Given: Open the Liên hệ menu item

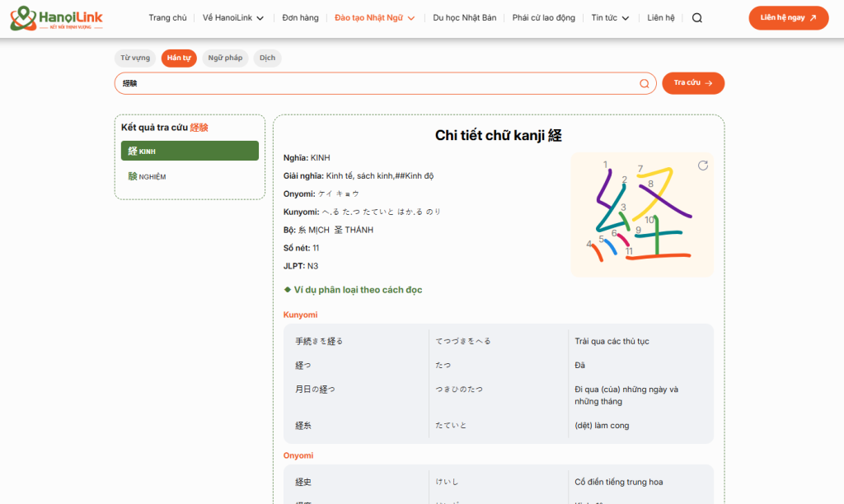Looking at the screenshot, I should pos(660,18).
